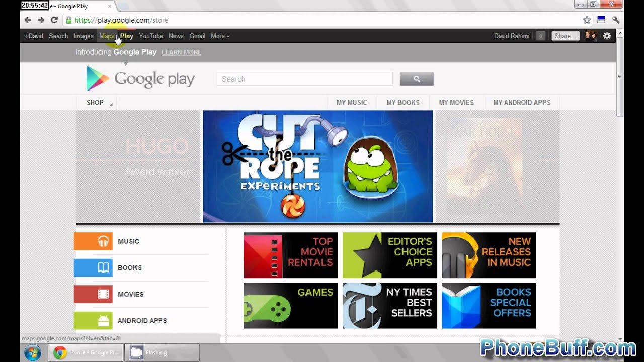Bookmark the page with the star icon
This screenshot has height=362, width=644.
[x=587, y=20]
